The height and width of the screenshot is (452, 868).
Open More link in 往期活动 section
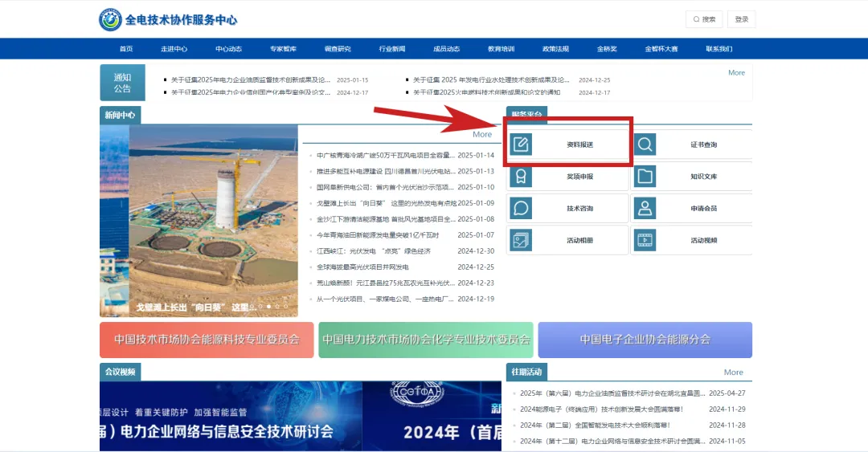[733, 373]
